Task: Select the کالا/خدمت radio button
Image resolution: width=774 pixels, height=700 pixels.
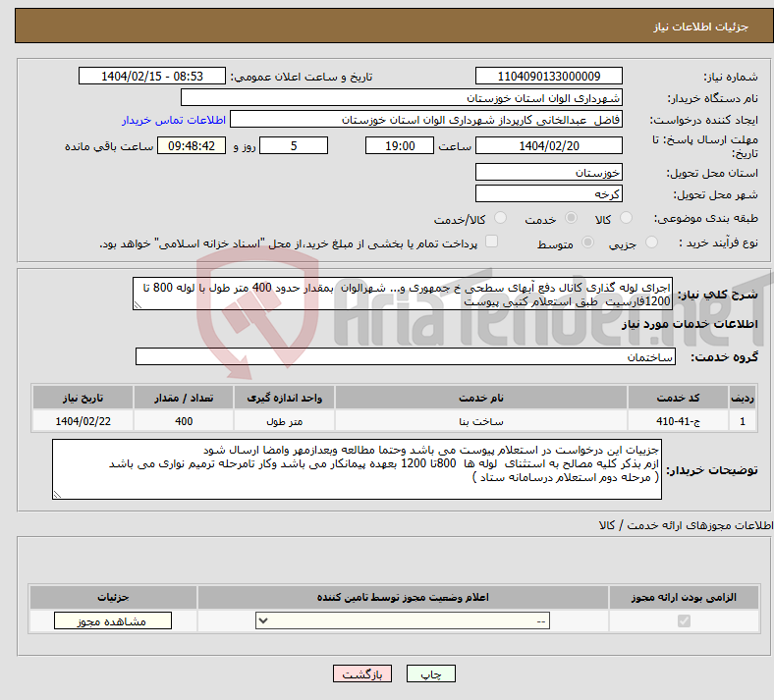Action: tap(500, 218)
